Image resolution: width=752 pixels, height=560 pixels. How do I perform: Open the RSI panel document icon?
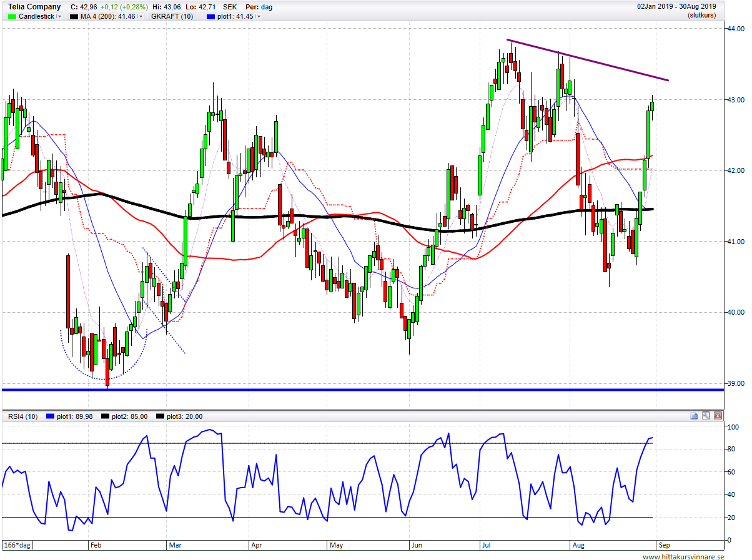coord(695,416)
